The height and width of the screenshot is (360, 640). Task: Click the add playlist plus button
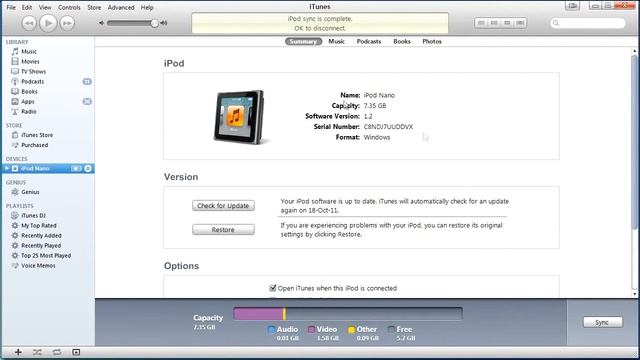click(18, 352)
